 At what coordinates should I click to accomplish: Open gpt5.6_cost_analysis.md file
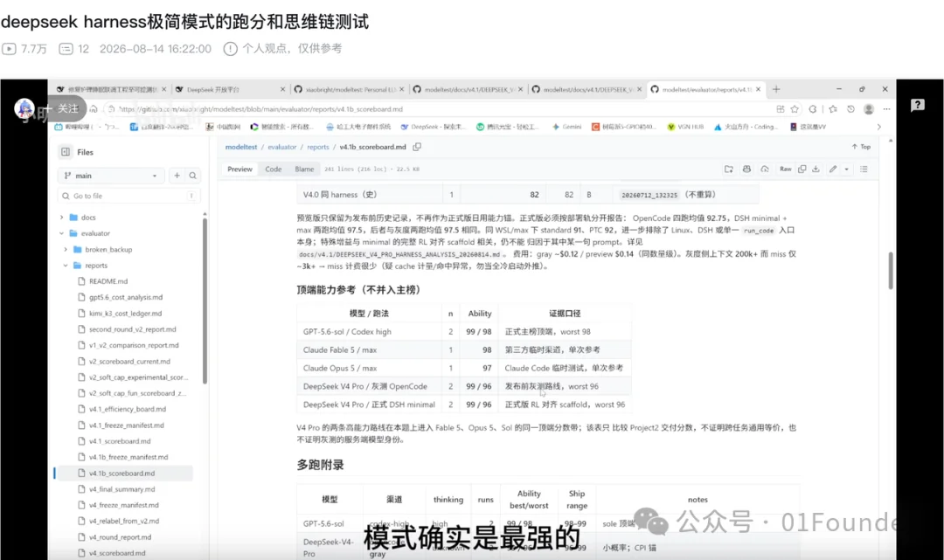(125, 297)
